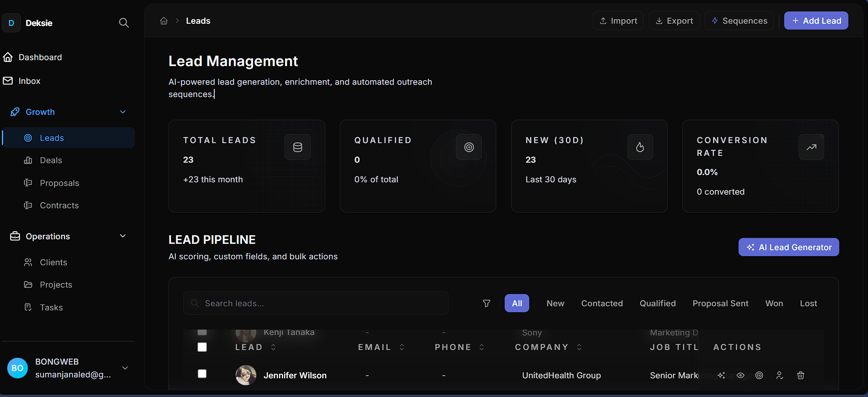
Task: Click the user-check icon for Jennifer Wilson
Action: point(780,376)
